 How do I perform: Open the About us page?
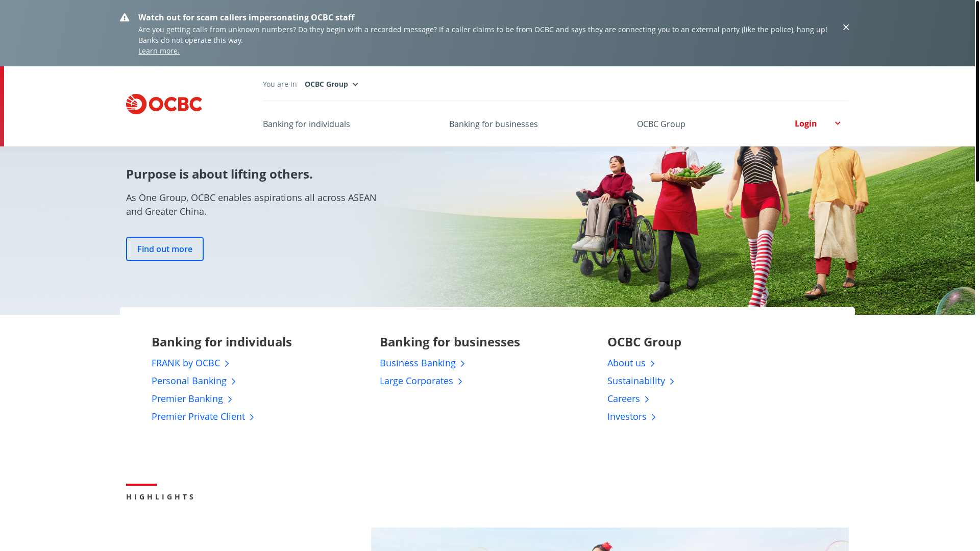click(x=631, y=363)
